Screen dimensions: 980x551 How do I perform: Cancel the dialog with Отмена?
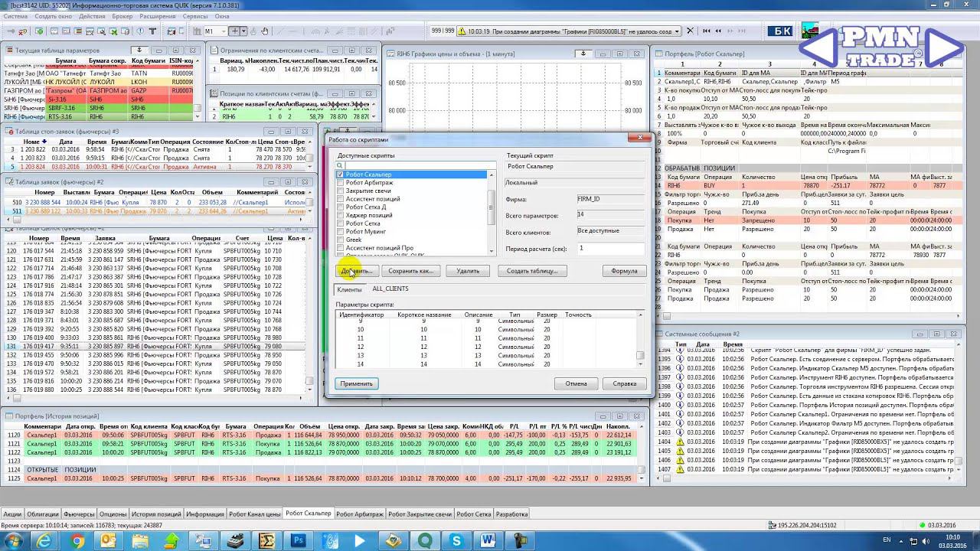(577, 383)
